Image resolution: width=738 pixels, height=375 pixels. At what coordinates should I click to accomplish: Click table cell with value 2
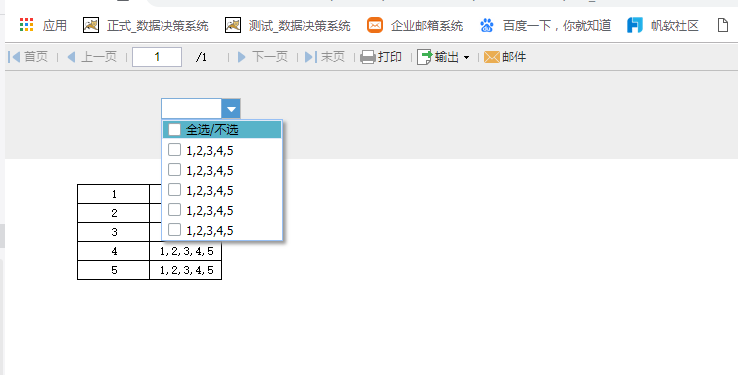coord(113,213)
